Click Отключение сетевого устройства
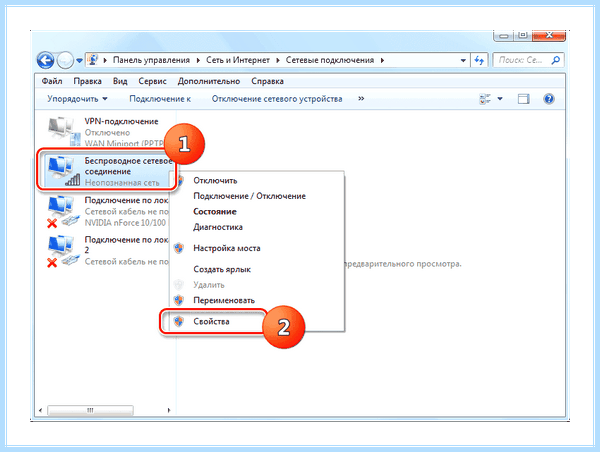600x452 pixels. pos(277,99)
